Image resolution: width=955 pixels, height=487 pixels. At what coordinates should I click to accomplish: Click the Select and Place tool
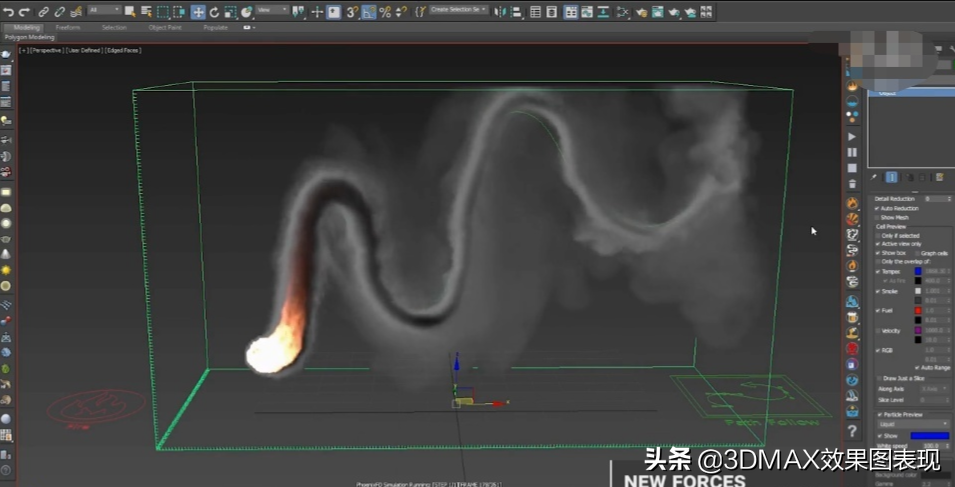(x=247, y=12)
